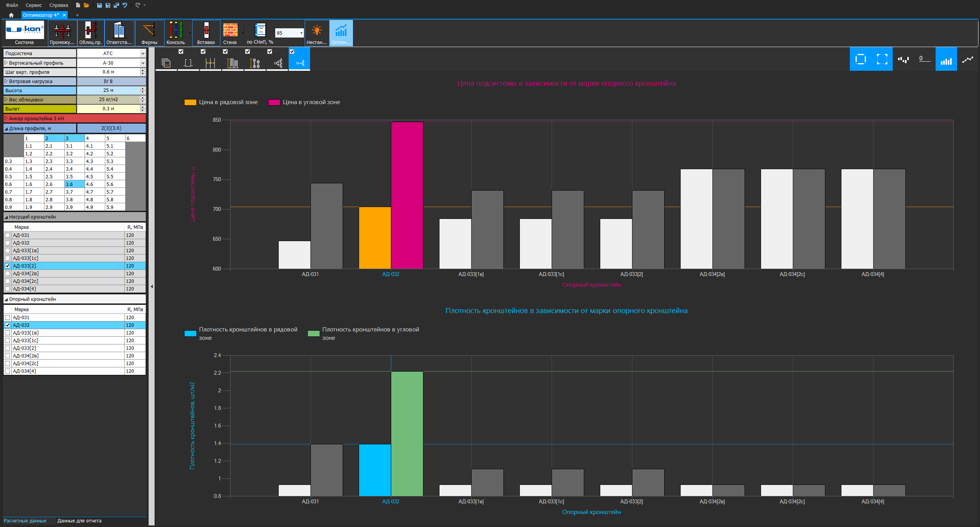The height and width of the screenshot is (527, 980).
Task: Open the Ответств... building responsibility tool
Action: click(x=119, y=33)
